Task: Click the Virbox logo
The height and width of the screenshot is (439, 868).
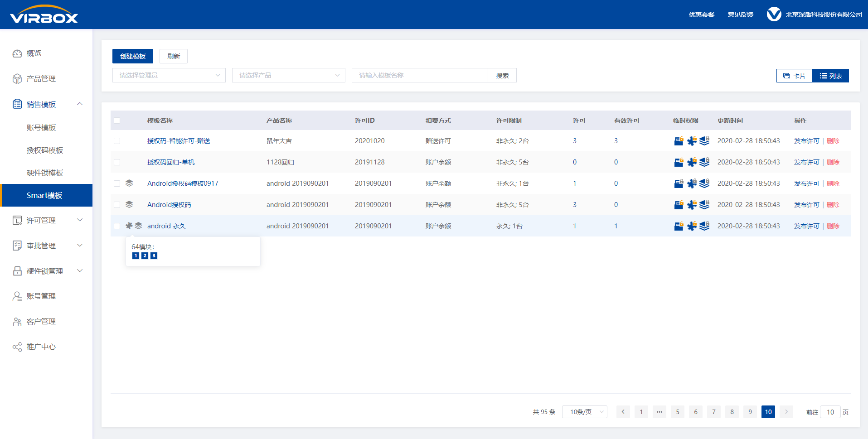Action: (44, 14)
